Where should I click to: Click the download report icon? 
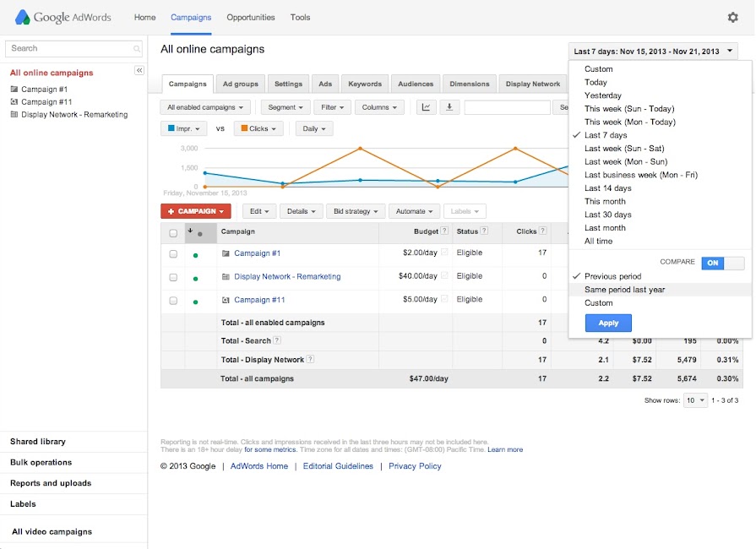pos(449,107)
